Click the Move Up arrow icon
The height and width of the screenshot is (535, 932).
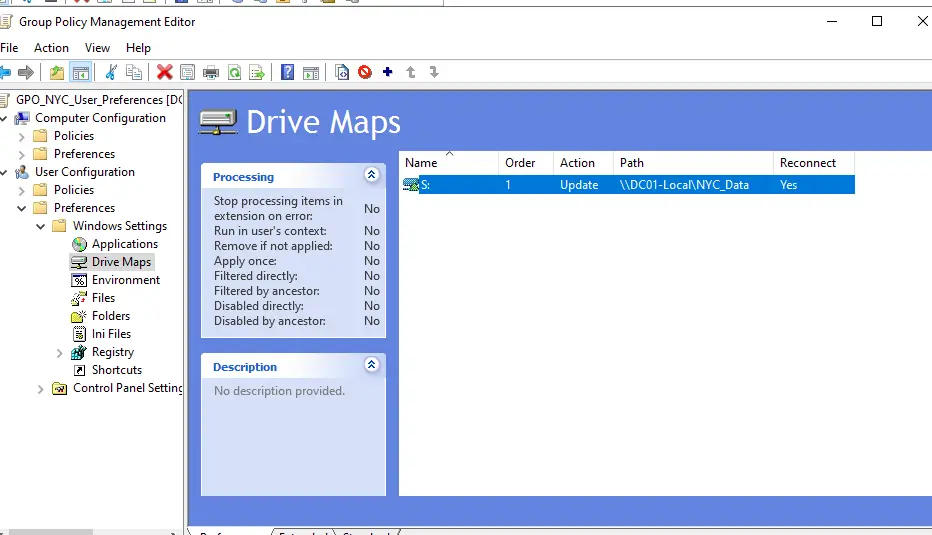tap(411, 73)
